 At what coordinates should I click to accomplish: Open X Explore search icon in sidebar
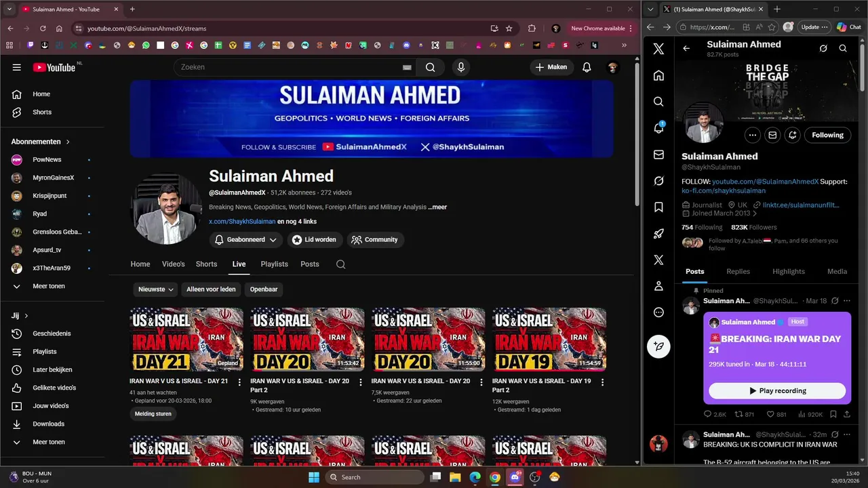click(658, 102)
